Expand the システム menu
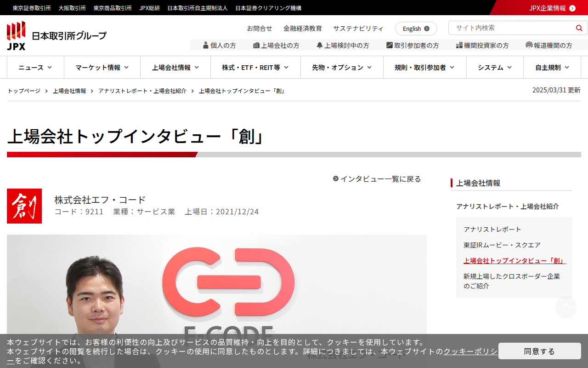The width and height of the screenshot is (588, 368). 495,67
